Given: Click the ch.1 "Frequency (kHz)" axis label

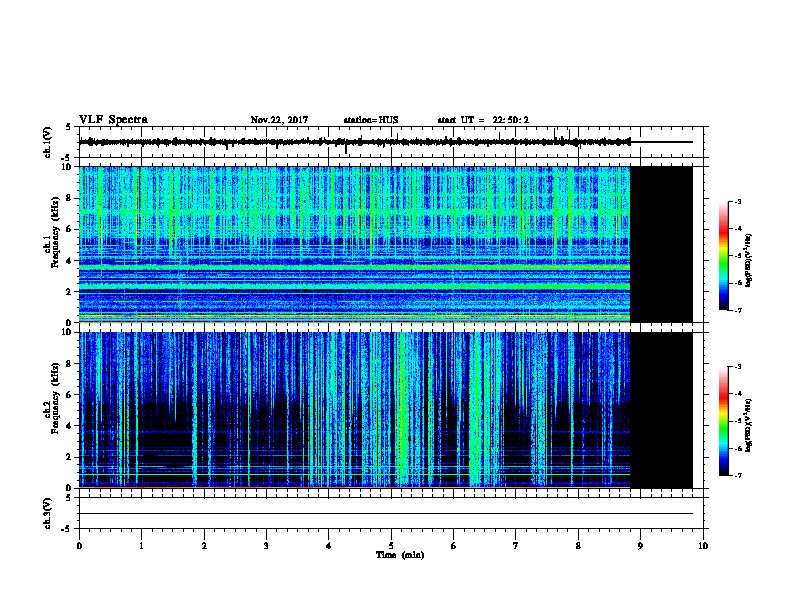Looking at the screenshot, I should pyautogui.click(x=55, y=233).
